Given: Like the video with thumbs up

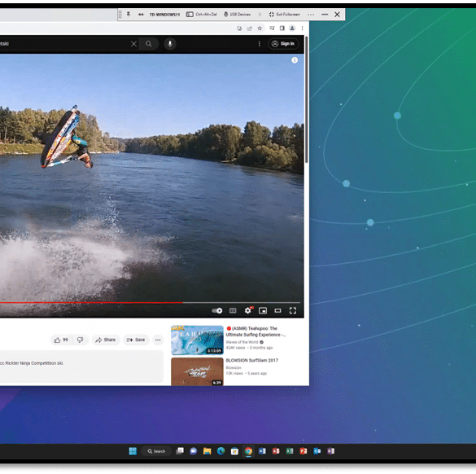Looking at the screenshot, I should [x=61, y=340].
